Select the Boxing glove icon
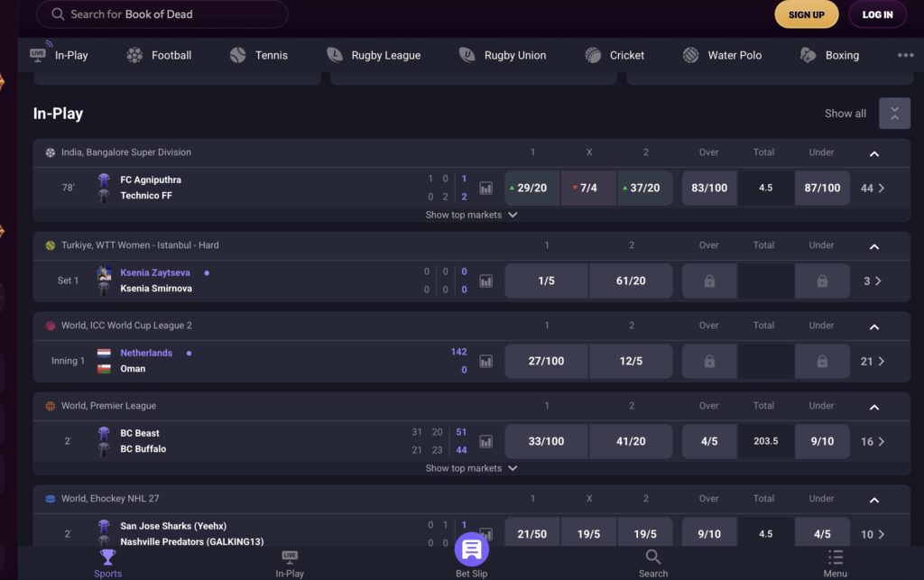The image size is (924, 580). (808, 55)
